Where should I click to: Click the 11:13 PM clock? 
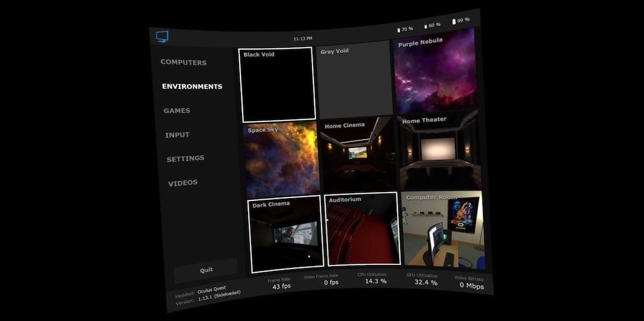tap(303, 38)
